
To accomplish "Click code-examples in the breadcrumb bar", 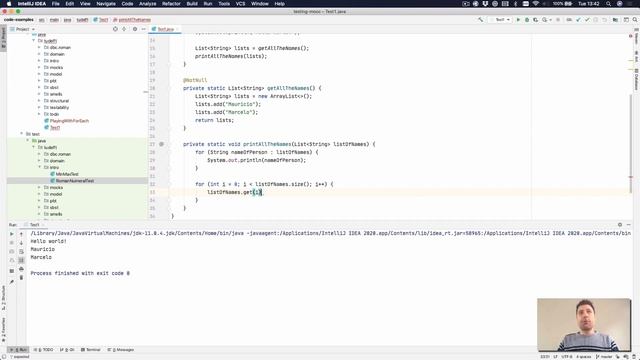I will click(x=19, y=20).
